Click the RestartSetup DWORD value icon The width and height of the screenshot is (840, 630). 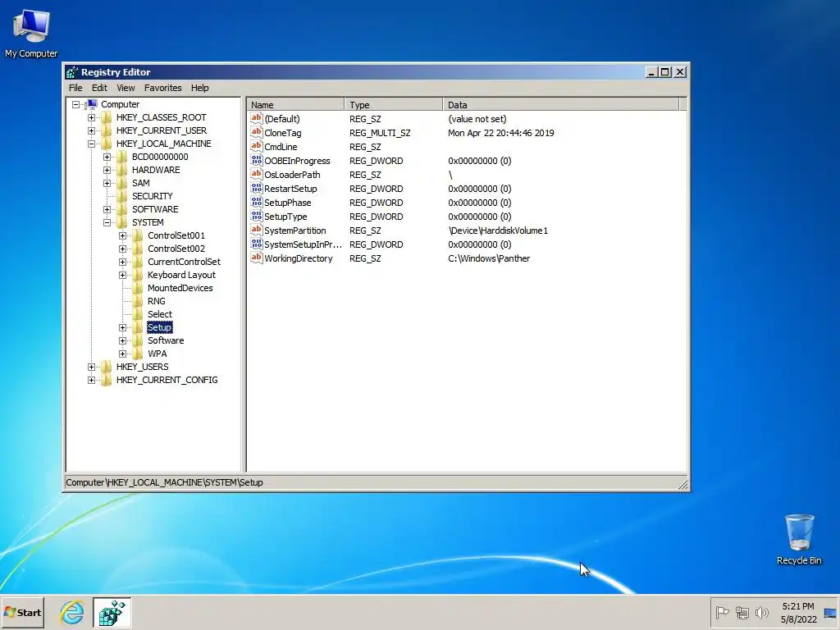[257, 188]
